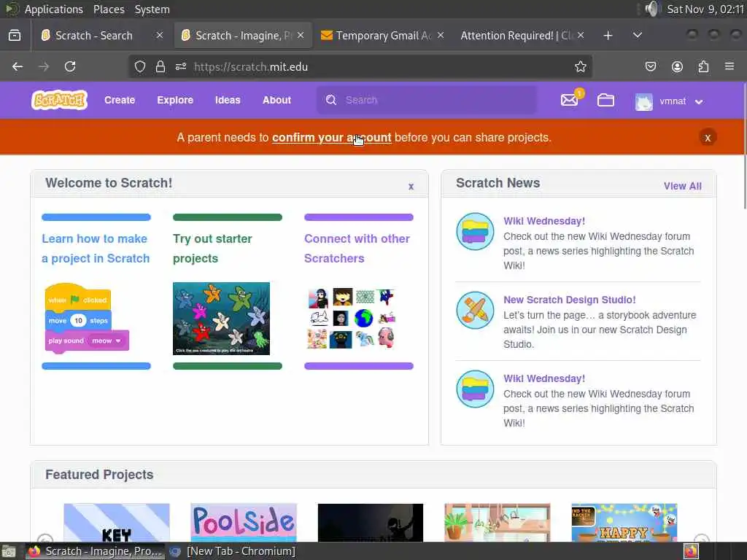Image resolution: width=747 pixels, height=560 pixels.
Task: Click the system volume speaker icon
Action: 651,9
